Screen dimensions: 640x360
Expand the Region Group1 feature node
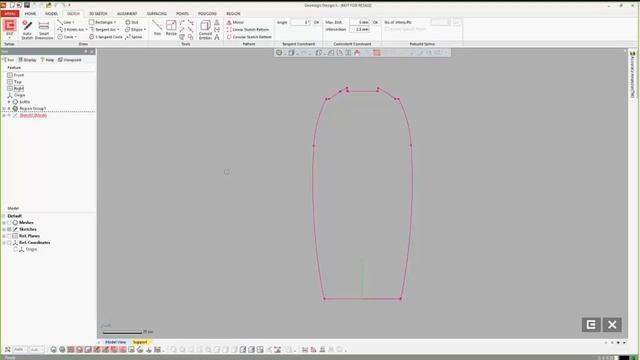(4, 109)
